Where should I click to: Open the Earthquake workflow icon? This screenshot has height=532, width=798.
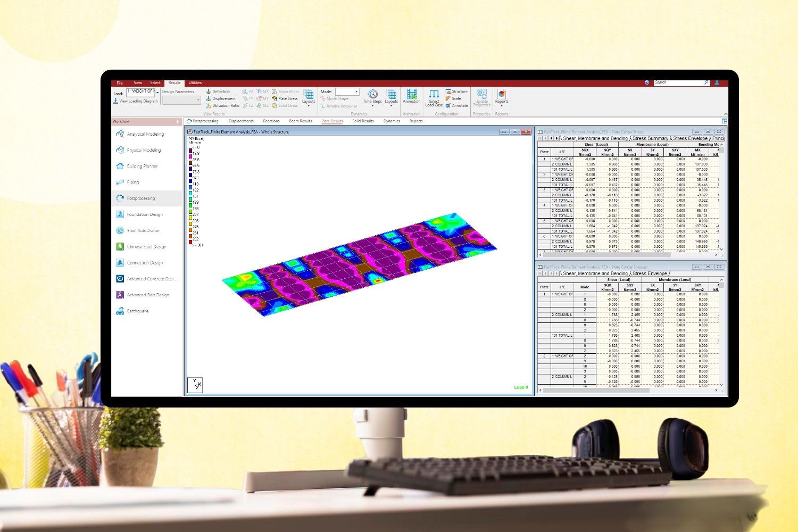(x=120, y=311)
